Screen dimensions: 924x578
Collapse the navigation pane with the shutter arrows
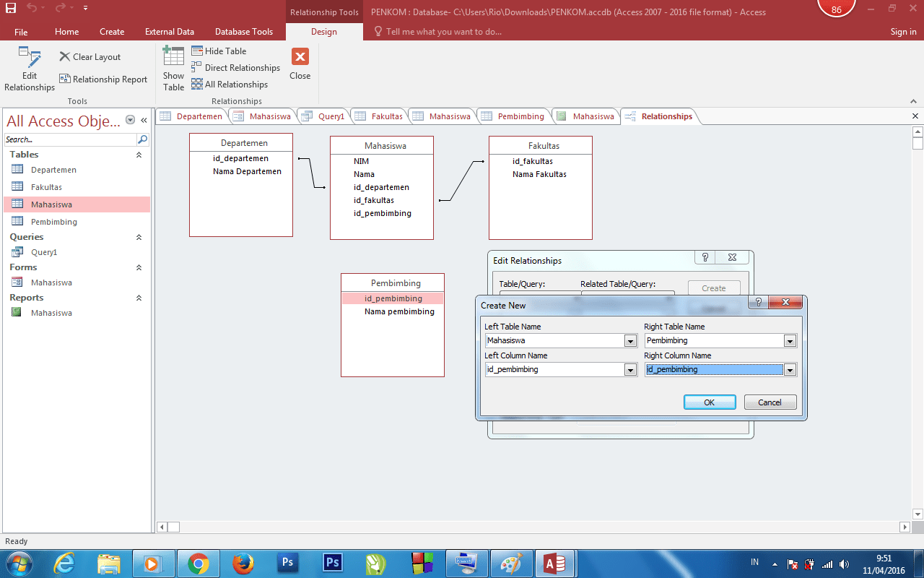pos(144,121)
